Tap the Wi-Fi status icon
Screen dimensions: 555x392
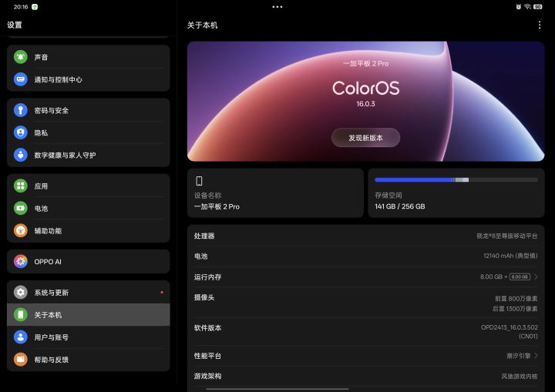pyautogui.click(x=527, y=7)
